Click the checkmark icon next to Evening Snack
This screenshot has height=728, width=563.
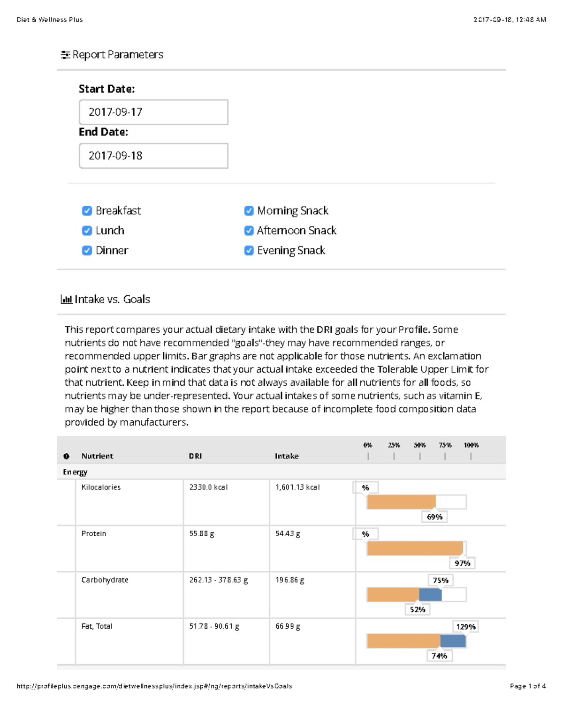(x=248, y=250)
